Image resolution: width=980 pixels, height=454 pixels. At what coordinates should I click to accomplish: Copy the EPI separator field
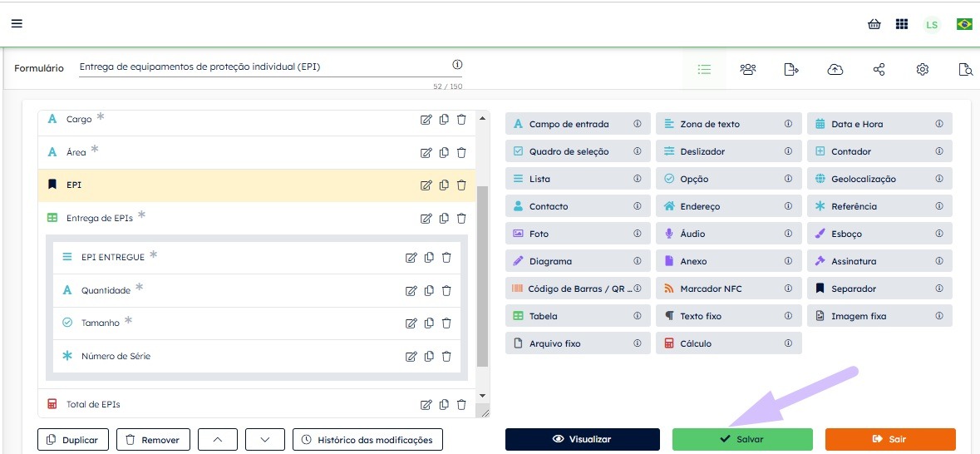coord(444,185)
